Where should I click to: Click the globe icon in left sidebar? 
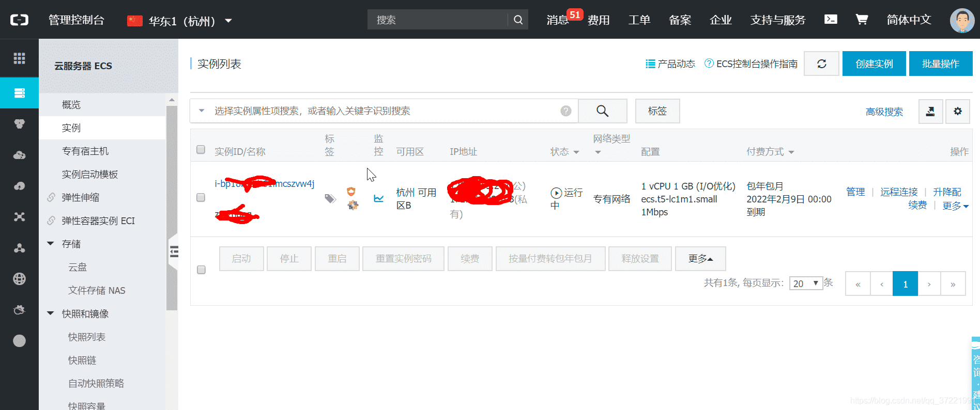click(19, 279)
